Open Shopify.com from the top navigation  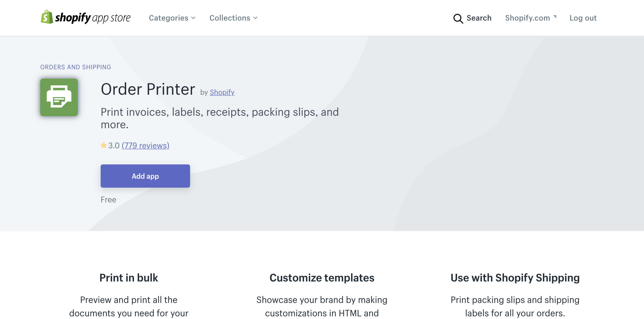[x=527, y=18]
